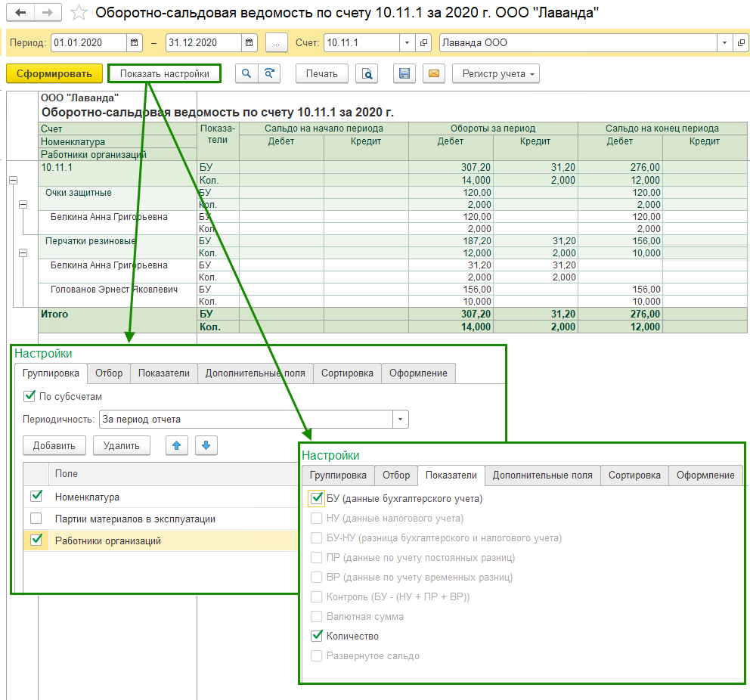Open Сортировка tab in left settings panel
The image size is (750, 700).
click(347, 373)
